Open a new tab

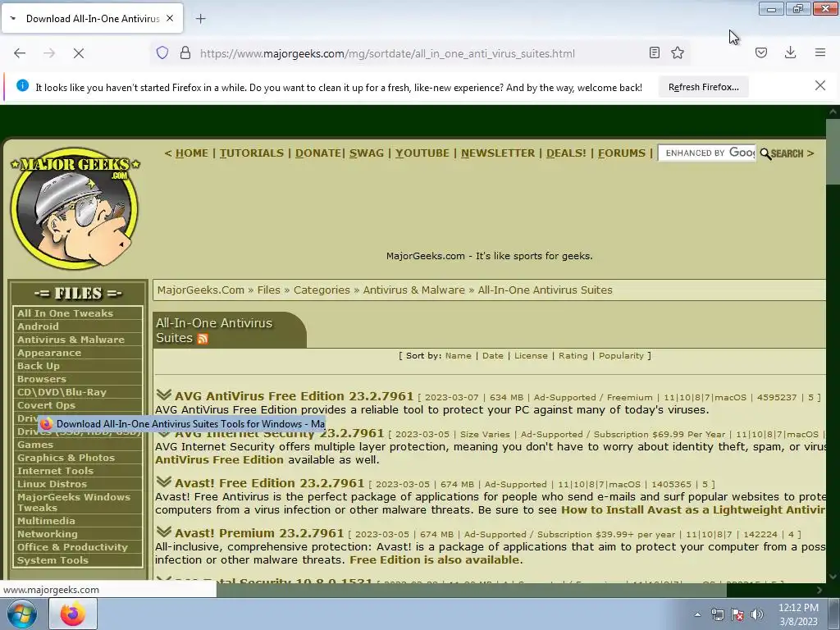201,19
